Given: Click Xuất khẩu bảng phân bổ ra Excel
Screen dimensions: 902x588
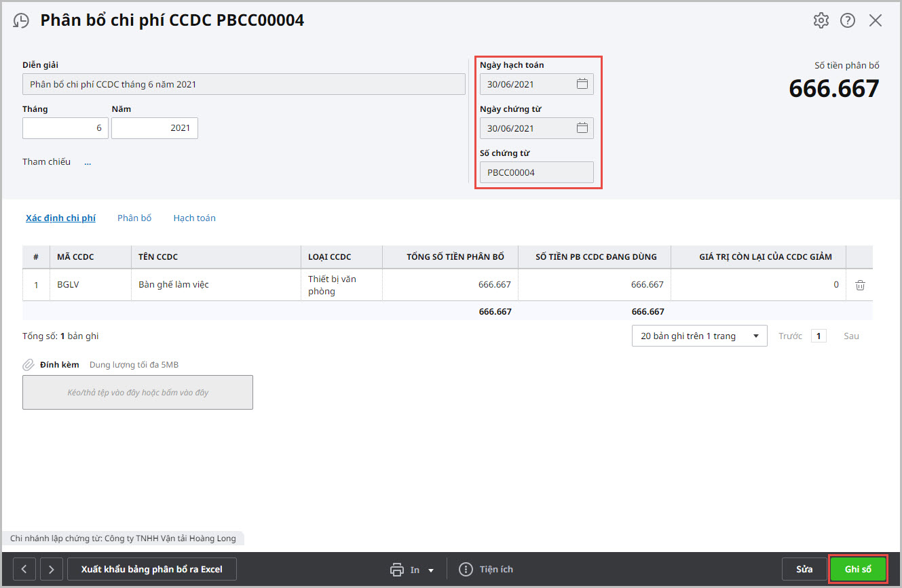Looking at the screenshot, I should tap(151, 569).
